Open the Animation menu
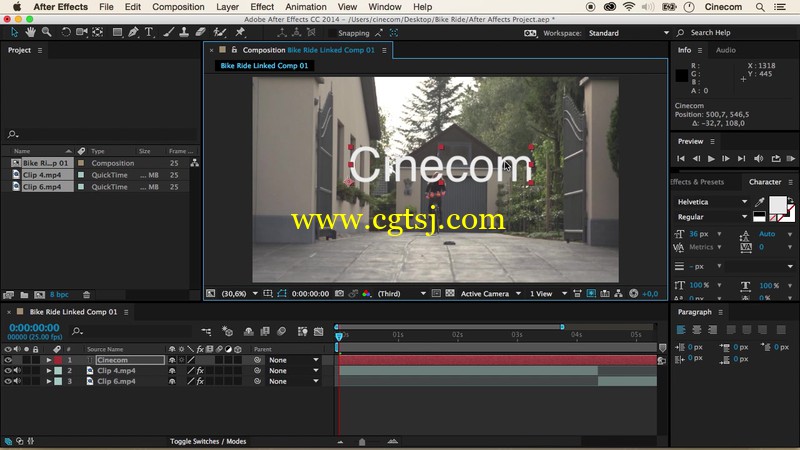The width and height of the screenshot is (800, 450). [x=306, y=7]
